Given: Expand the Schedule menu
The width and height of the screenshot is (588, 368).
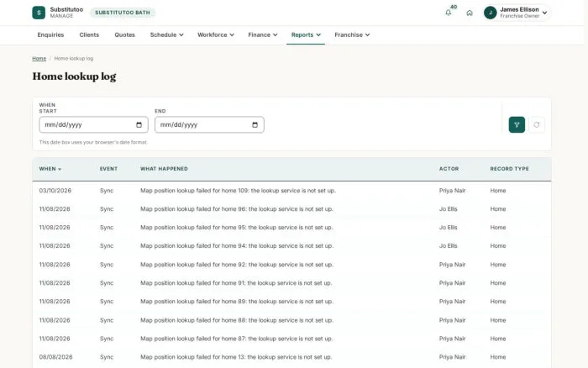Looking at the screenshot, I should point(166,35).
